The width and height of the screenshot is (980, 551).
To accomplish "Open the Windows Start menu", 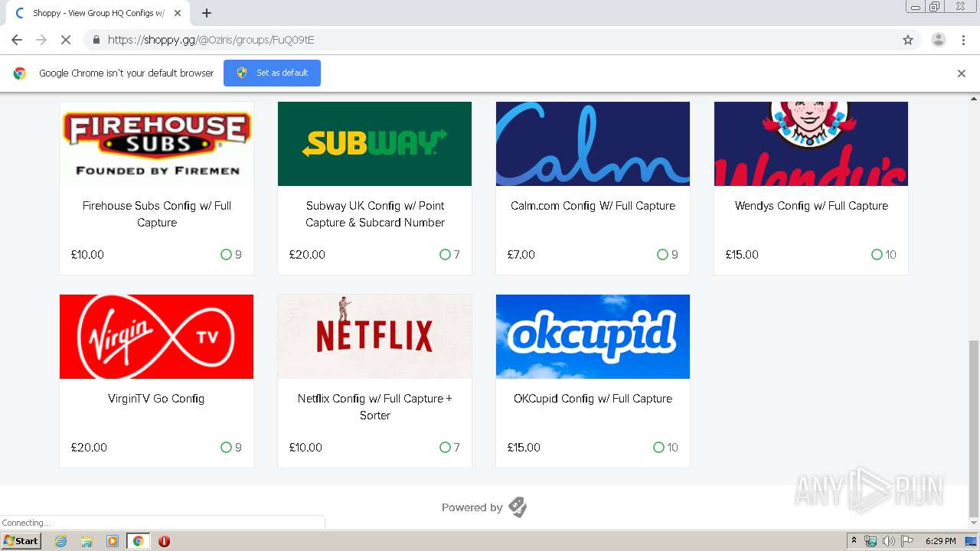I will pos(21,540).
